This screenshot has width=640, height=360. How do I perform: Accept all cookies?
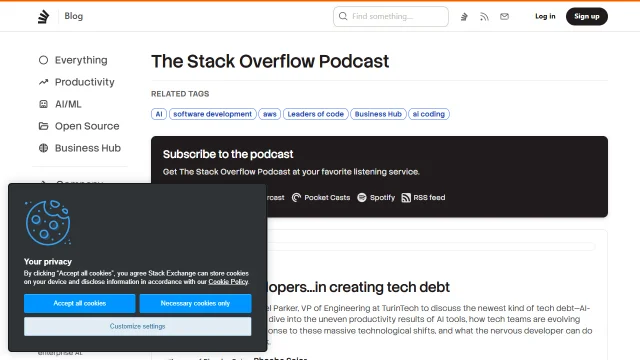click(x=80, y=303)
